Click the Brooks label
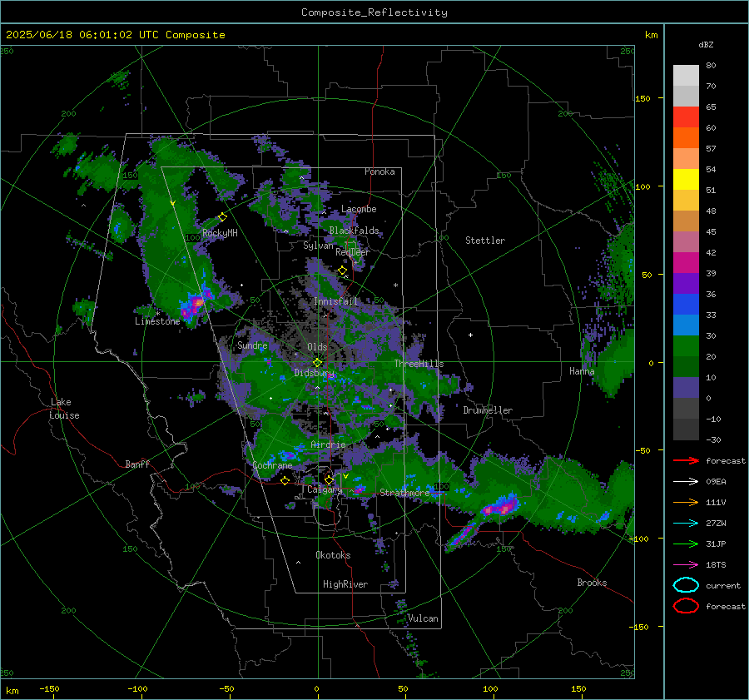 592,583
